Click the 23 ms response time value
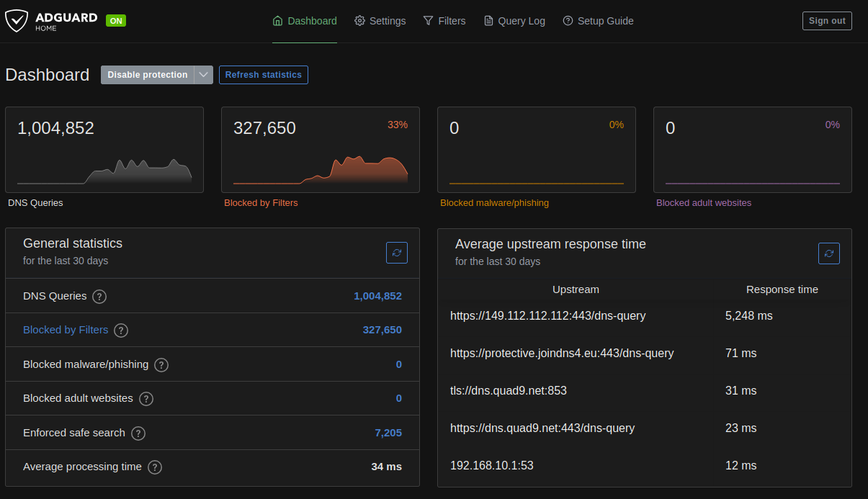Image resolution: width=868 pixels, height=499 pixels. (x=741, y=428)
